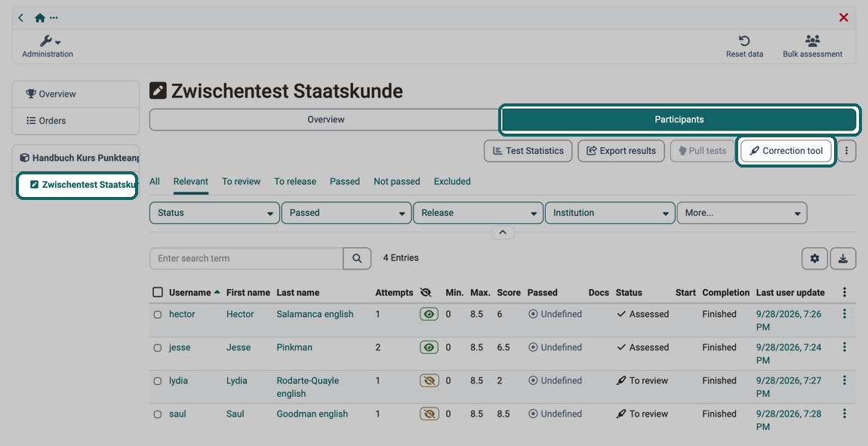Check the lydia row checkbox
This screenshot has height=446, width=868.
(x=158, y=380)
